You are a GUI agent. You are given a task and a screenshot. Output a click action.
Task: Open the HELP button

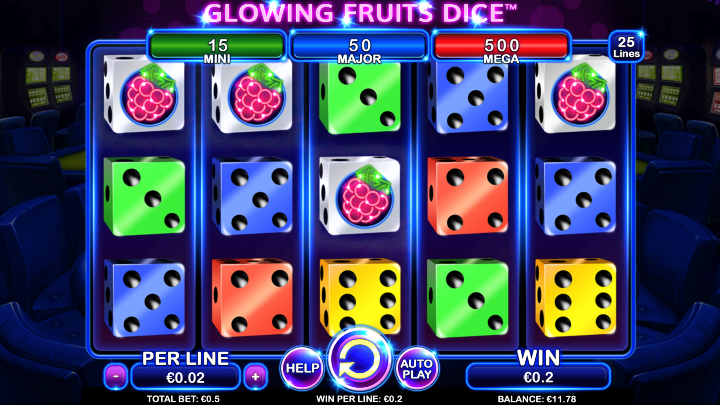(302, 368)
